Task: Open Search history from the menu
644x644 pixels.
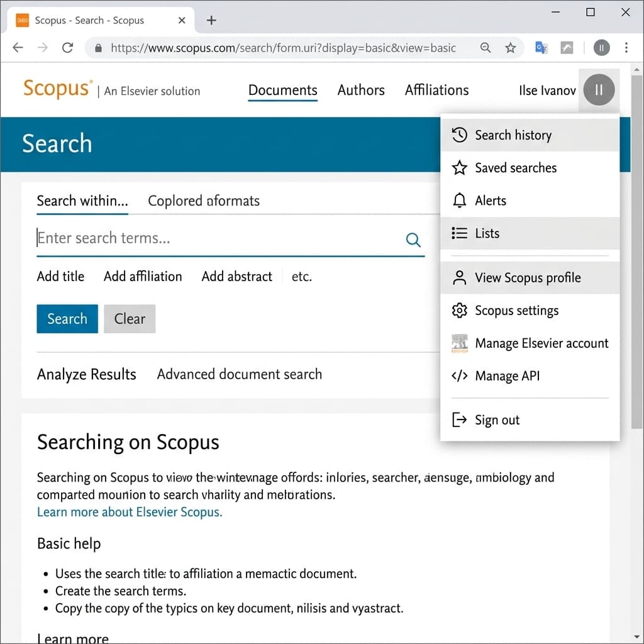Action: click(x=530, y=135)
